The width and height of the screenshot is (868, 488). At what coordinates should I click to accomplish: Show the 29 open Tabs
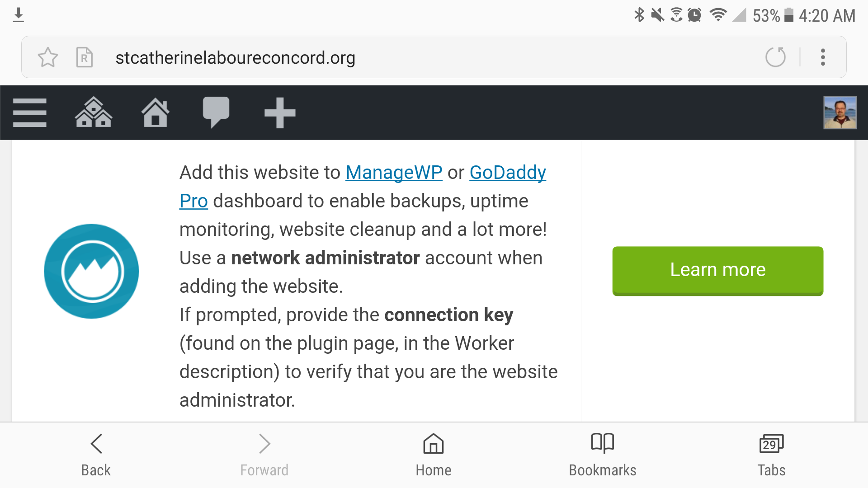(x=771, y=455)
